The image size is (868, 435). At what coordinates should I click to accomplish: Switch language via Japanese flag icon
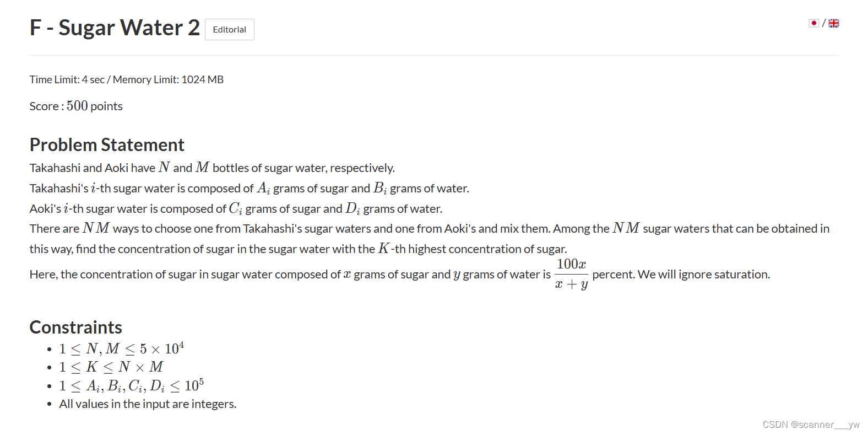(813, 23)
